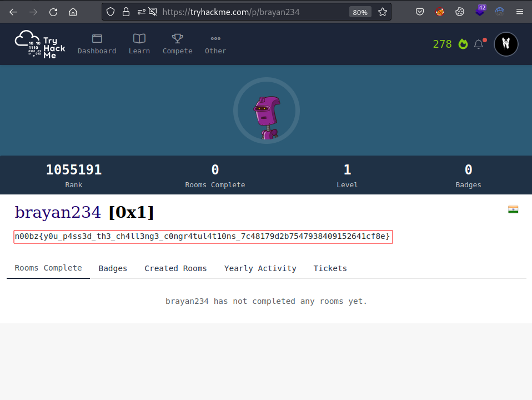Open the Pocket save icon
Image resolution: width=532 pixels, height=400 pixels.
point(420,12)
